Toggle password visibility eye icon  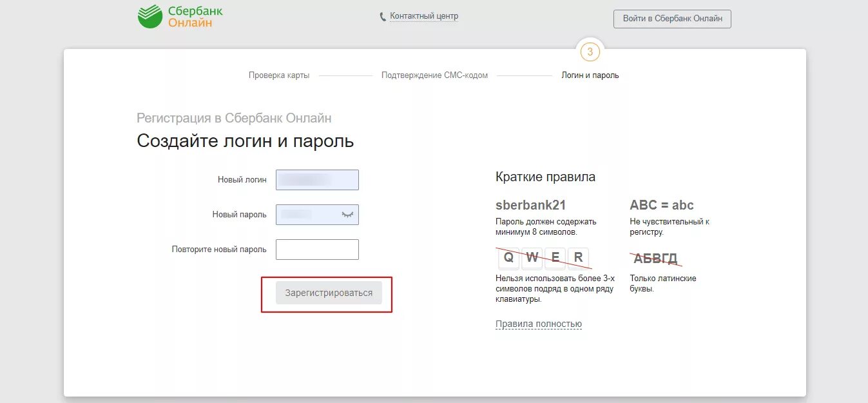point(348,214)
